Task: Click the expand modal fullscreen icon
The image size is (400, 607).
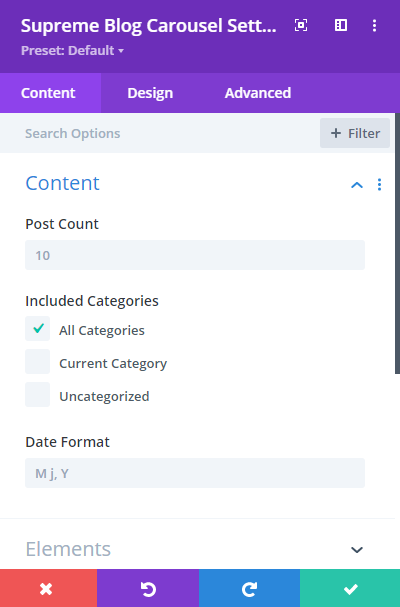Action: (x=301, y=26)
